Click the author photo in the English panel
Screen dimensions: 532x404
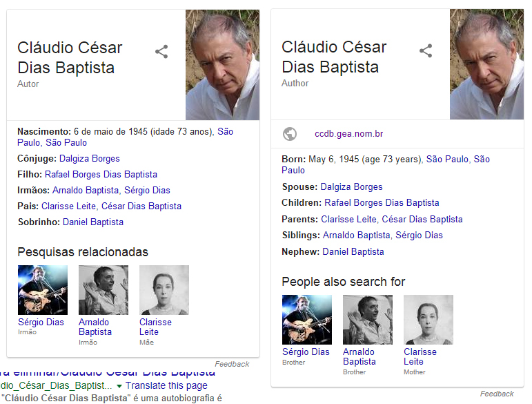(486, 64)
